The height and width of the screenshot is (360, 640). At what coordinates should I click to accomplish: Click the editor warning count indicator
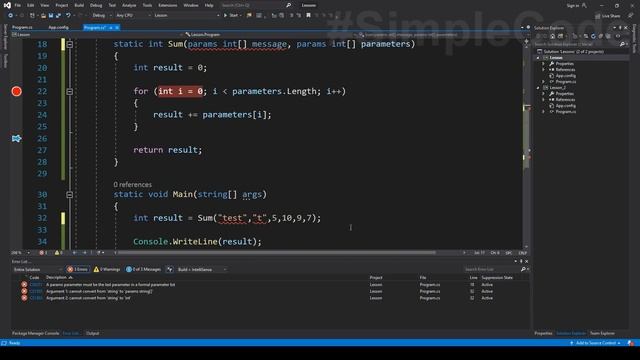coord(58,253)
